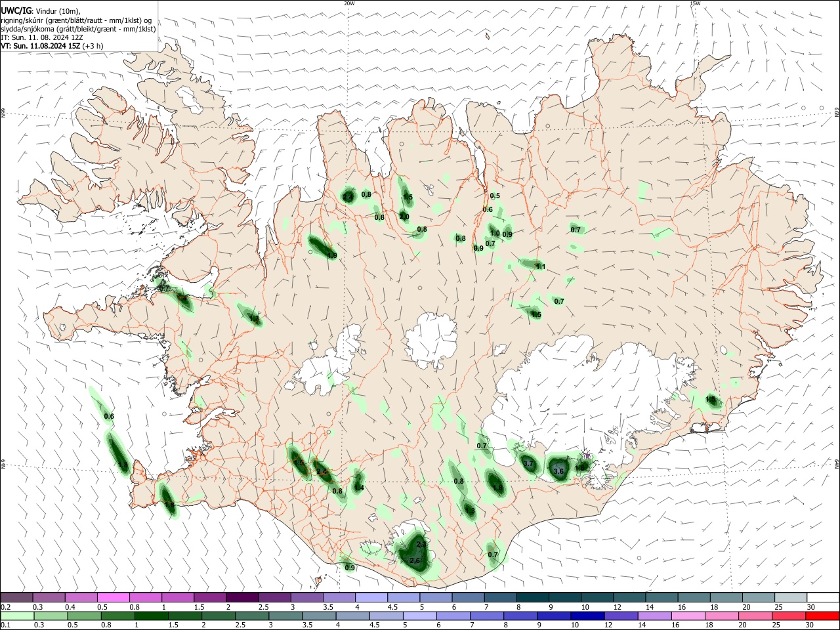Click the 3.7 precipitation value on the map

(528, 464)
